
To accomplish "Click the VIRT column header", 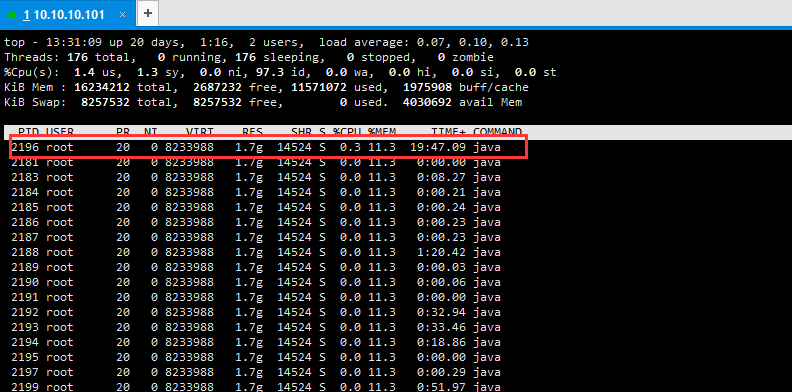I will pyautogui.click(x=200, y=132).
